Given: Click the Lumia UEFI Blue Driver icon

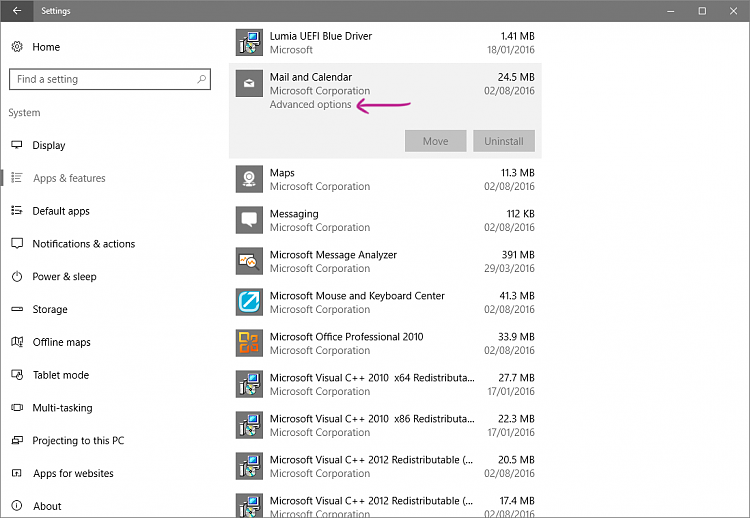Looking at the screenshot, I should pyautogui.click(x=249, y=43).
